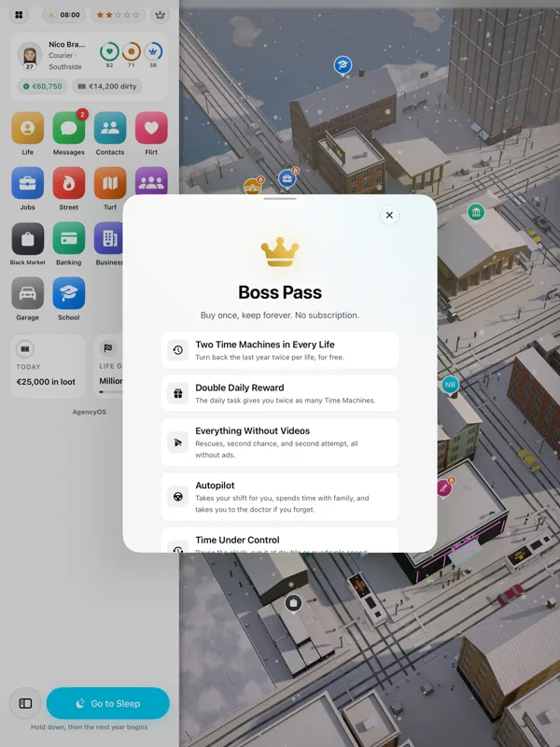Open the Flirt heart icon
560x747 pixels.
[151, 128]
